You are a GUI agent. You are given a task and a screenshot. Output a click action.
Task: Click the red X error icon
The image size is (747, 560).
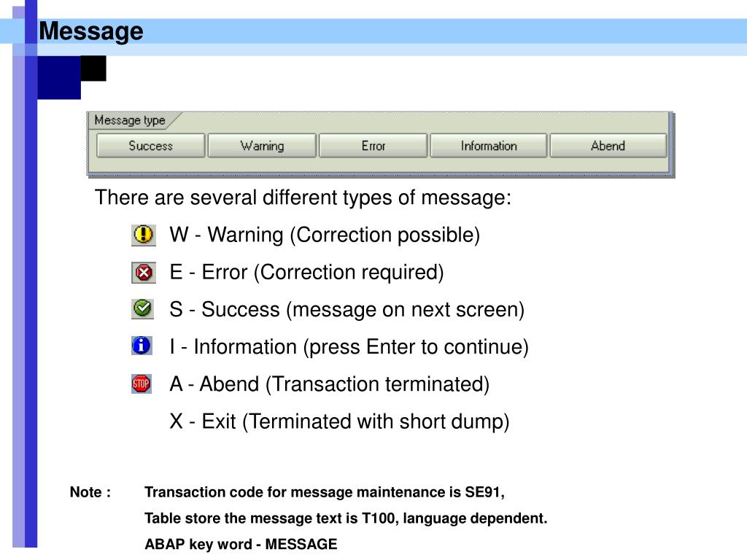pyautogui.click(x=144, y=273)
